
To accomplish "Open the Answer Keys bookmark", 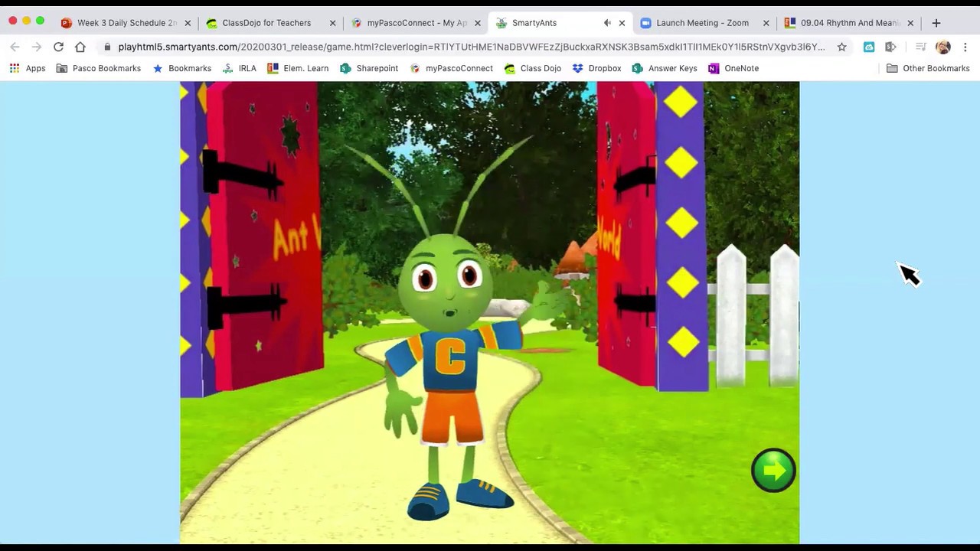I will (665, 68).
